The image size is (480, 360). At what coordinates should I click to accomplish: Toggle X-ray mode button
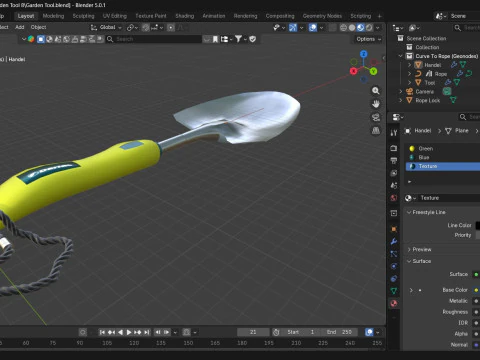tap(332, 28)
